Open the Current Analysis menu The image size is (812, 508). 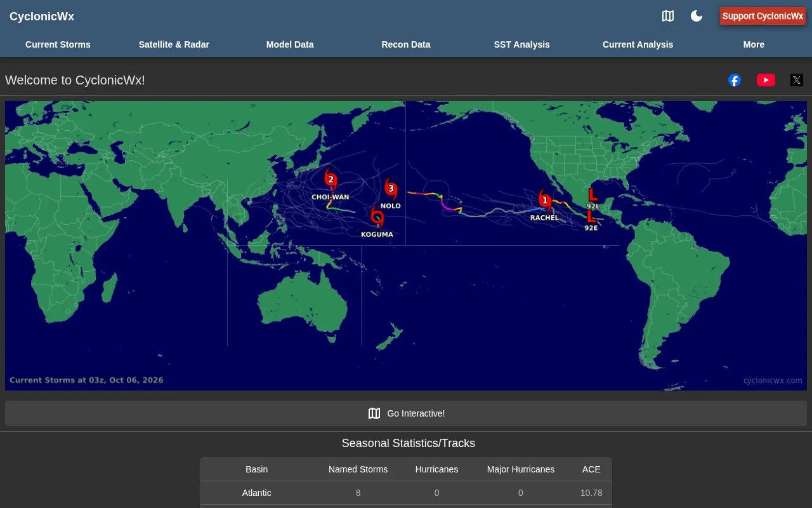click(638, 44)
